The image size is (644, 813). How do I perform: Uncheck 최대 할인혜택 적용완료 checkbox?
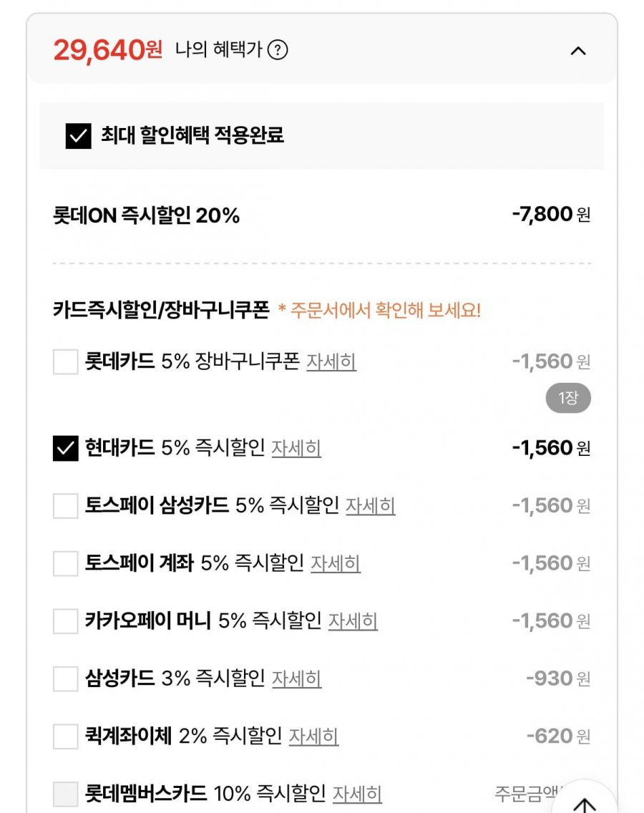point(78,135)
